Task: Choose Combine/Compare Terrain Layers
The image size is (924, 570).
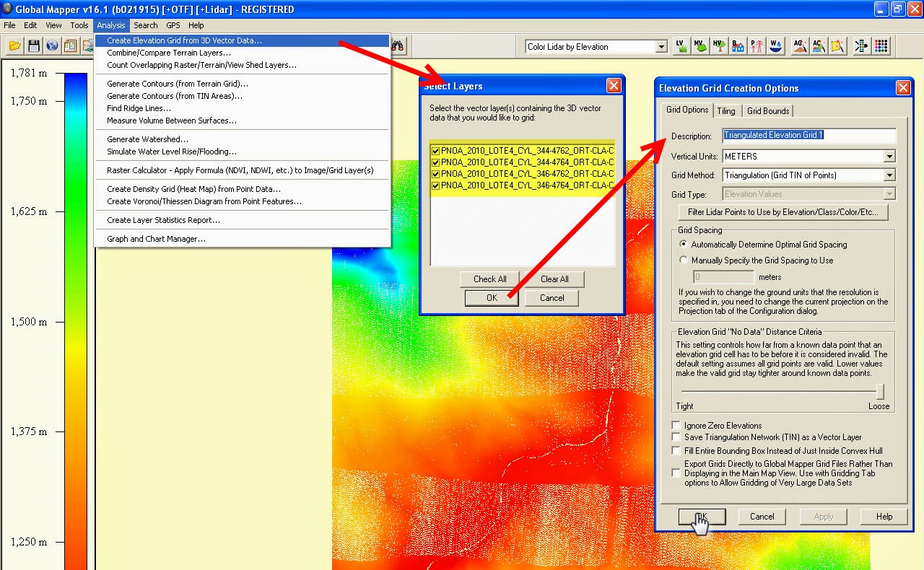Action: (243, 53)
